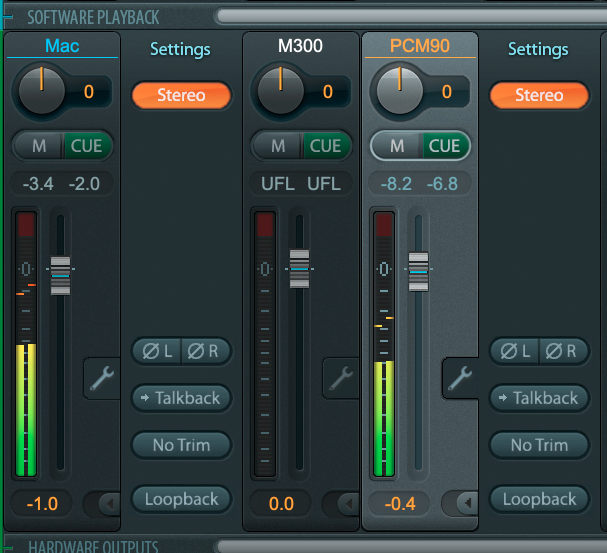Toggle CUE on the Mac channel

[87, 146]
